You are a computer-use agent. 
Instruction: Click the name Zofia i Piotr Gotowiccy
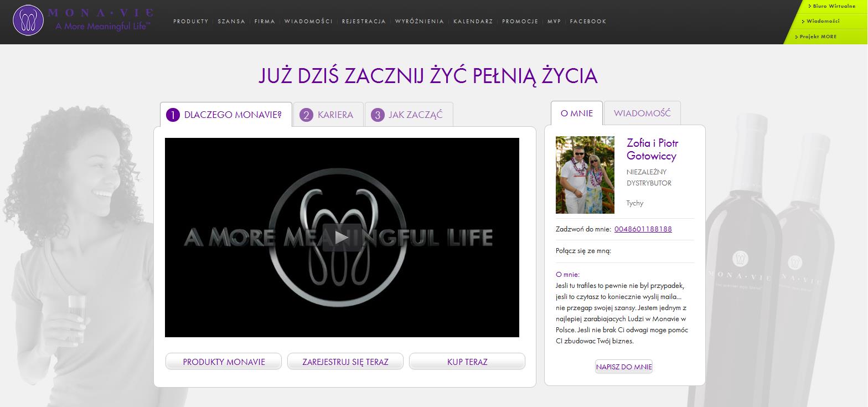click(652, 150)
